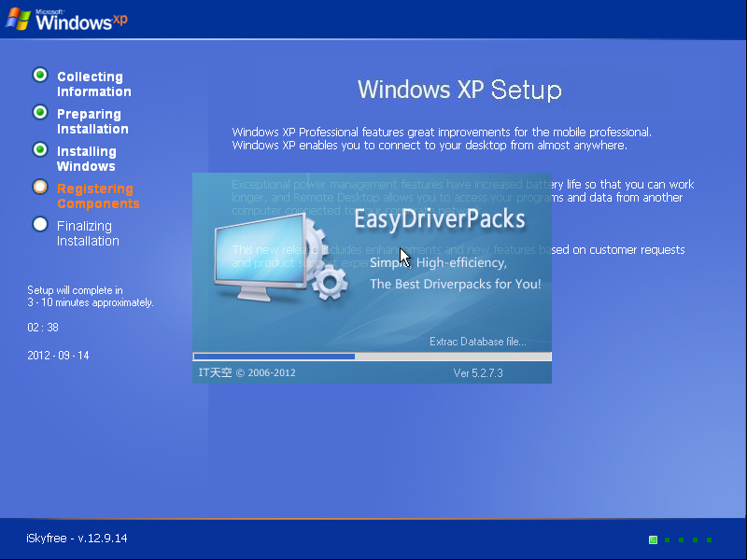Click the small front gear in EasyDriverPacks splash

coord(330,283)
